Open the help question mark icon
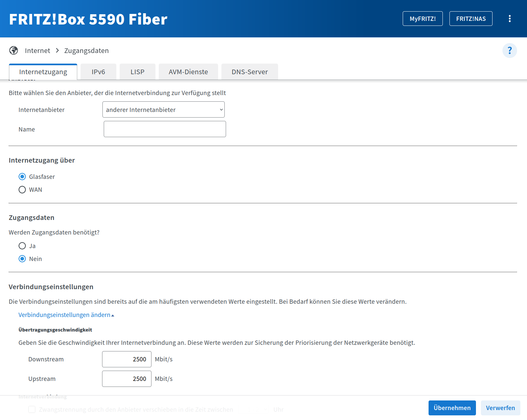The image size is (527, 420). click(x=509, y=51)
